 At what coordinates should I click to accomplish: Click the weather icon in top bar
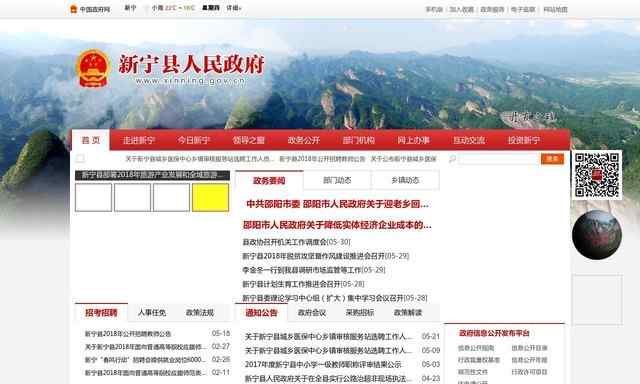pyautogui.click(x=147, y=8)
